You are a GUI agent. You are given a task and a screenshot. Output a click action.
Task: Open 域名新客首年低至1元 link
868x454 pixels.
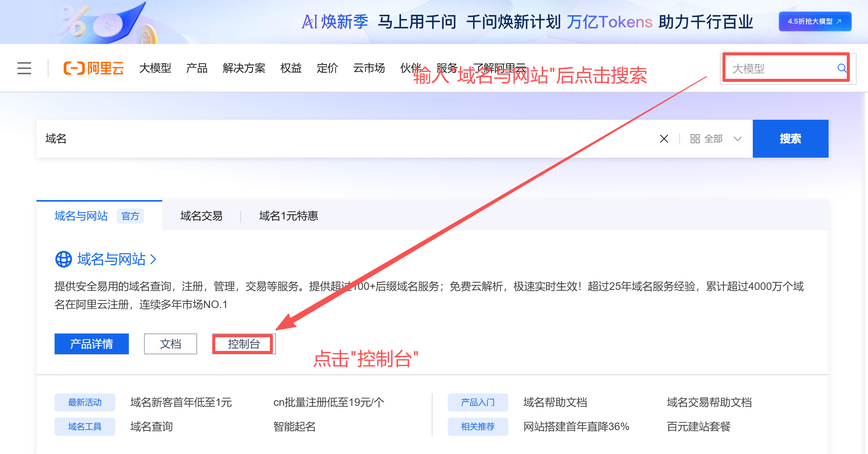tap(181, 402)
